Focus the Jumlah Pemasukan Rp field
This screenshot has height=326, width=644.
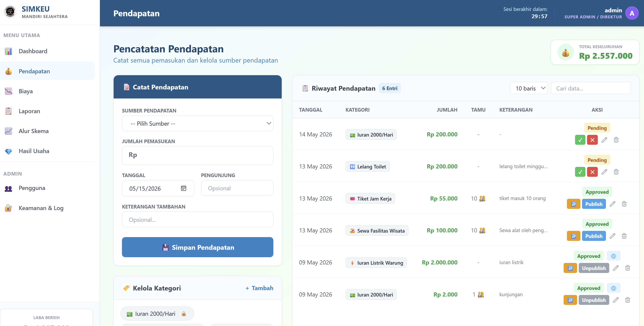(198, 155)
